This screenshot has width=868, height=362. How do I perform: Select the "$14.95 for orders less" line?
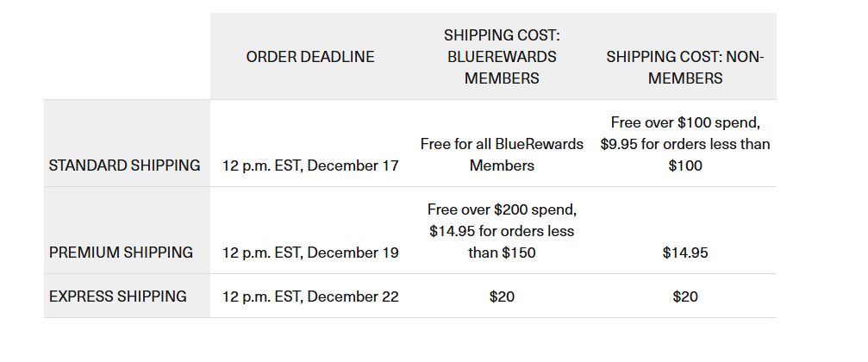tap(501, 231)
